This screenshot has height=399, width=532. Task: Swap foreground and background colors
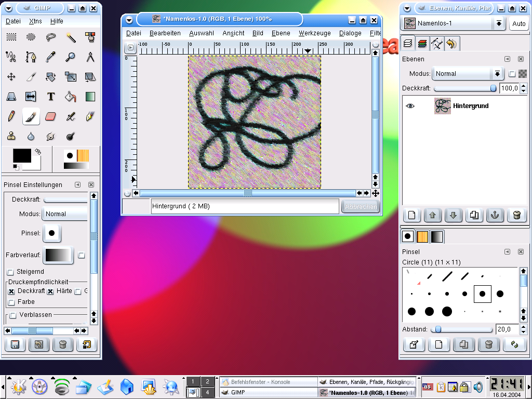point(37,152)
